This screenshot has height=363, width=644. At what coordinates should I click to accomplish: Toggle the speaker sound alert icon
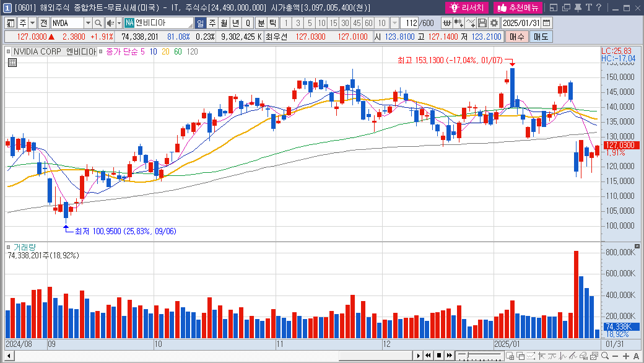(x=110, y=23)
